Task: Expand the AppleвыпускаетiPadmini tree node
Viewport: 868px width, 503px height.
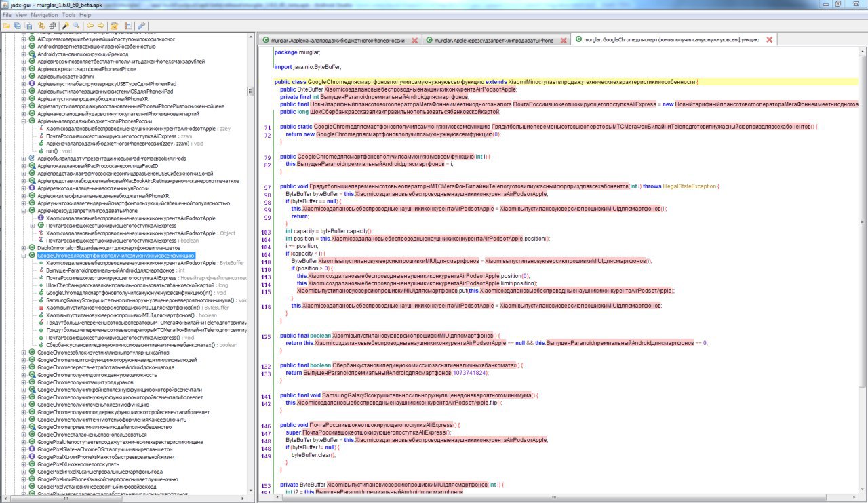Action: click(24, 76)
